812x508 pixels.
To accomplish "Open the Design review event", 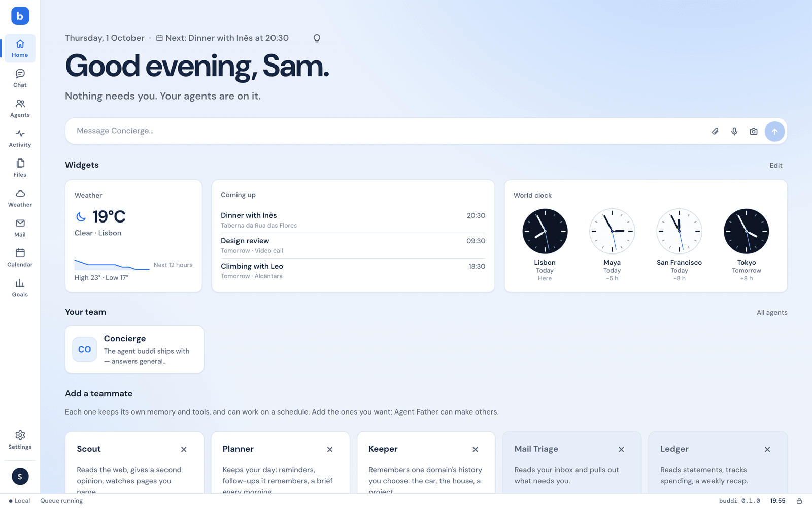I will tap(353, 245).
